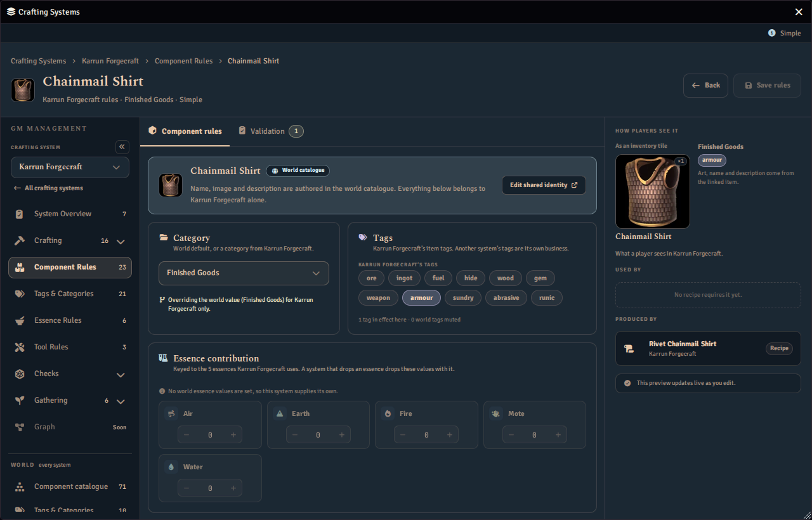The image size is (812, 520).
Task: Open the Finished Goods category dropdown
Action: point(244,273)
